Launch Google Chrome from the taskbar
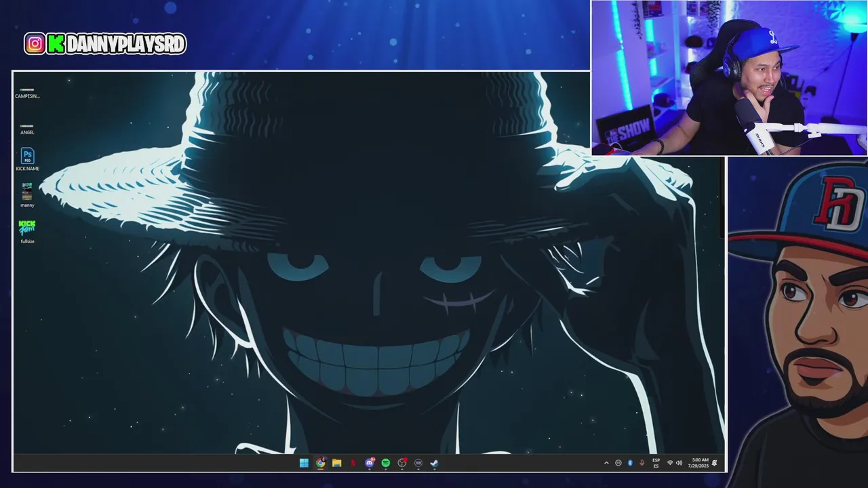This screenshot has width=868, height=488. coord(320,463)
